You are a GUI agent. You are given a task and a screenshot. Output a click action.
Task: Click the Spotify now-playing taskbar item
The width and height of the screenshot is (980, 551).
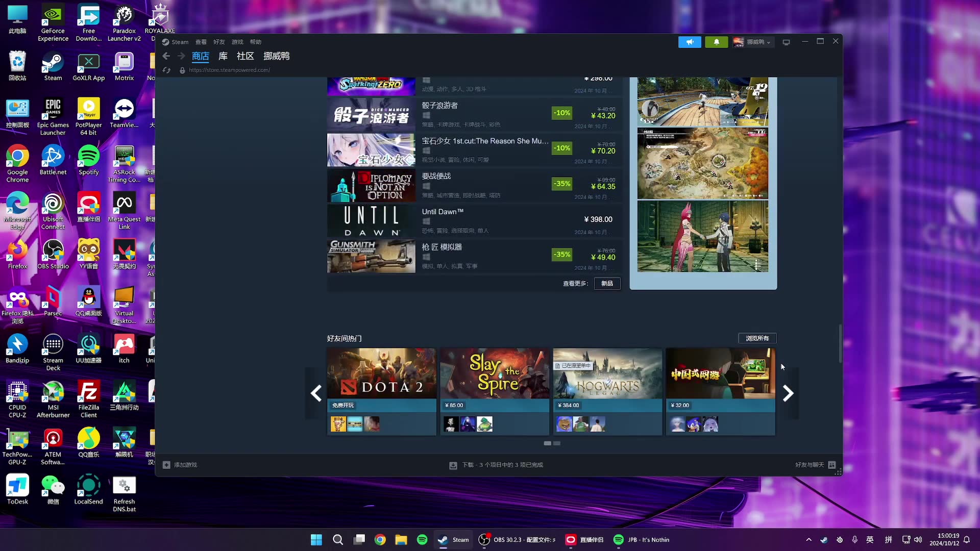(x=641, y=540)
